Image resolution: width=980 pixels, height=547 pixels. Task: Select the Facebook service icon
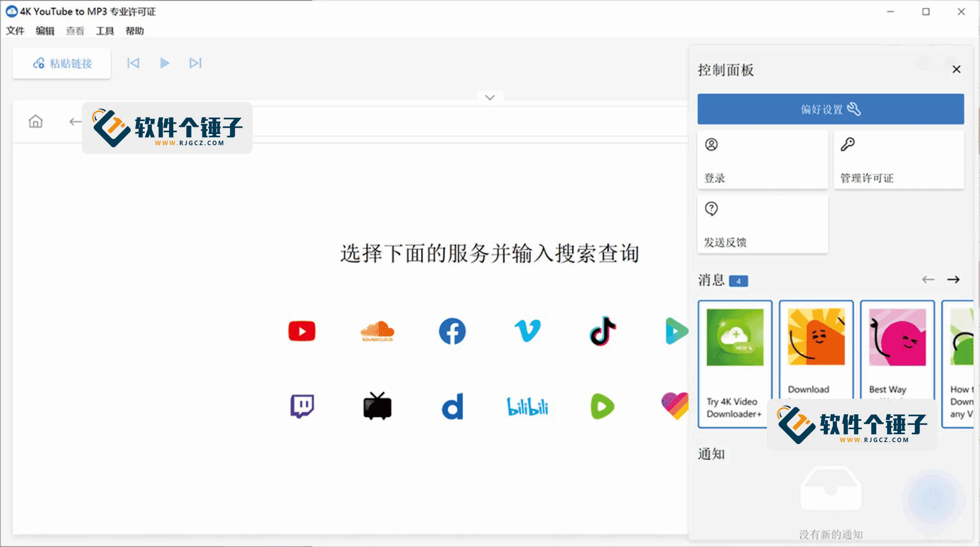(452, 331)
